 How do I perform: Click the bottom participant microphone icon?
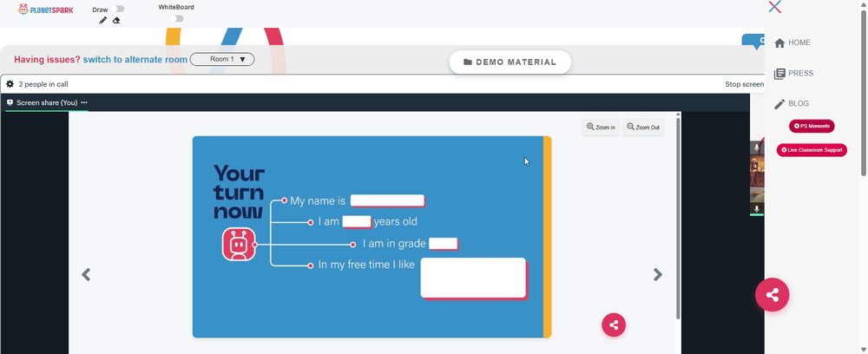[x=757, y=208]
